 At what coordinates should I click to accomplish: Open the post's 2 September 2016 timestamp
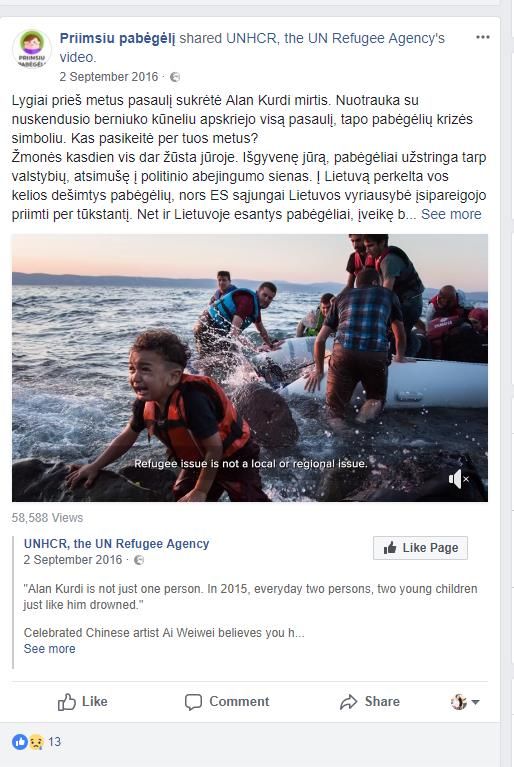[x=109, y=77]
